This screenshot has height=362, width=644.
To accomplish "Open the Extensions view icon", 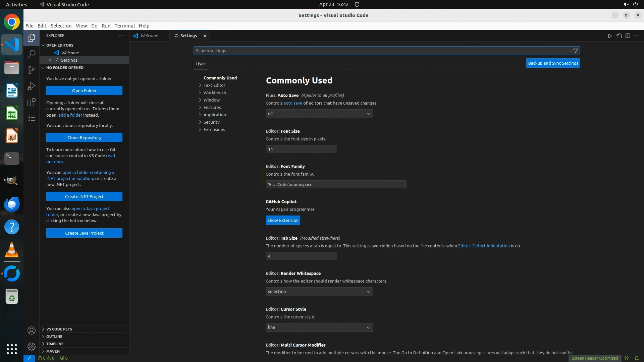I will coord(32,102).
